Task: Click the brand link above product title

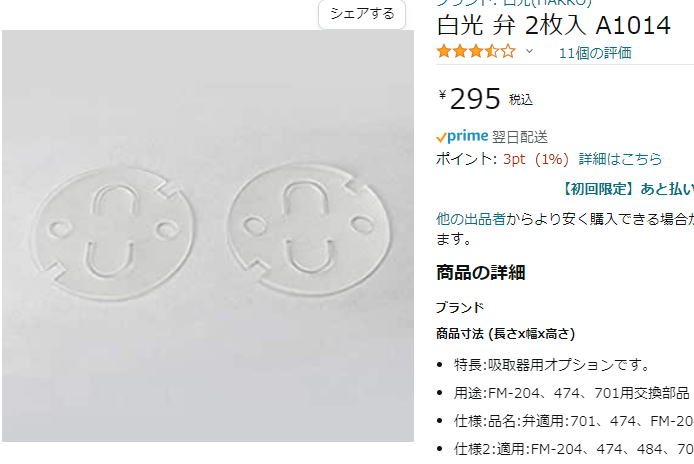Action: coord(513,3)
